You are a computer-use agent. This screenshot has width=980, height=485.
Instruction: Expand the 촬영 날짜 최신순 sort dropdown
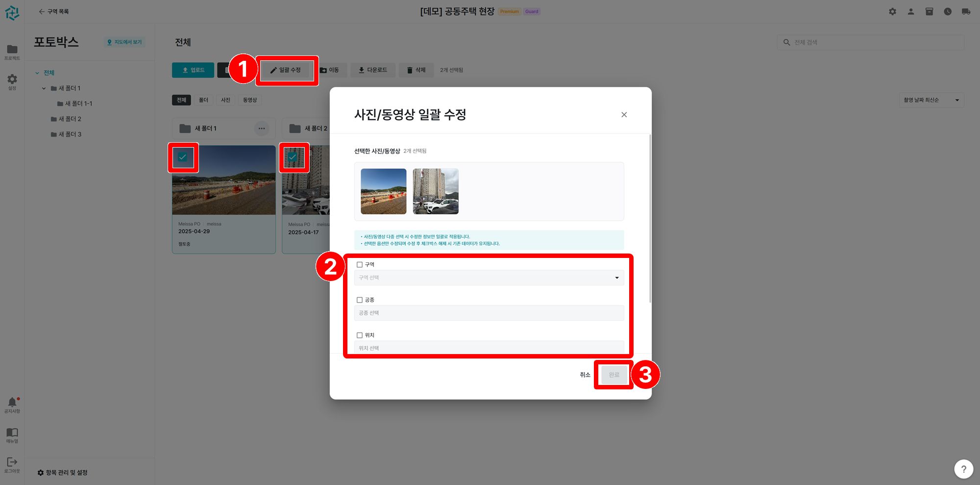[x=931, y=100]
